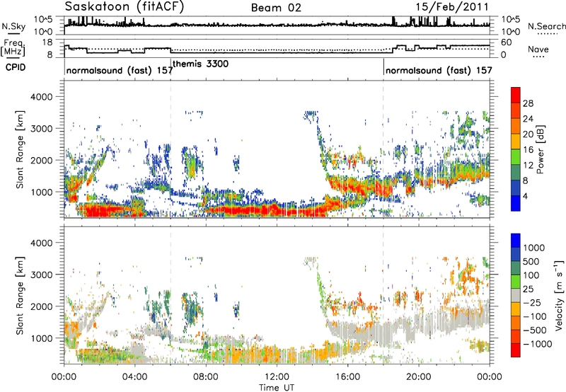Select the Freq. [MHz] axis label
The width and height of the screenshot is (566, 392).
[x=13, y=48]
